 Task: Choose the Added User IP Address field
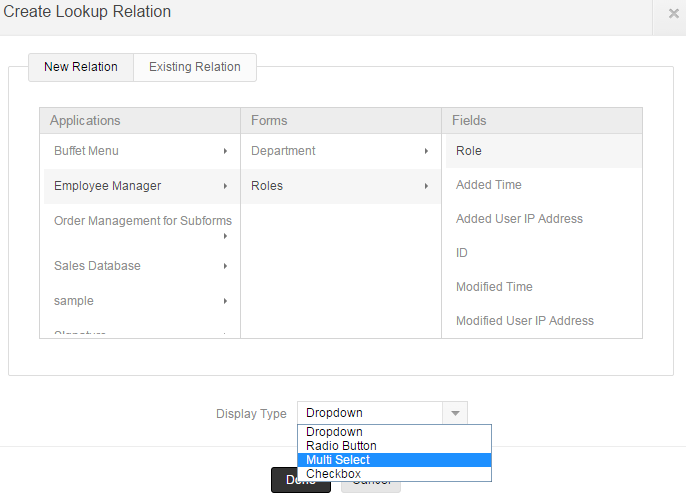519,219
